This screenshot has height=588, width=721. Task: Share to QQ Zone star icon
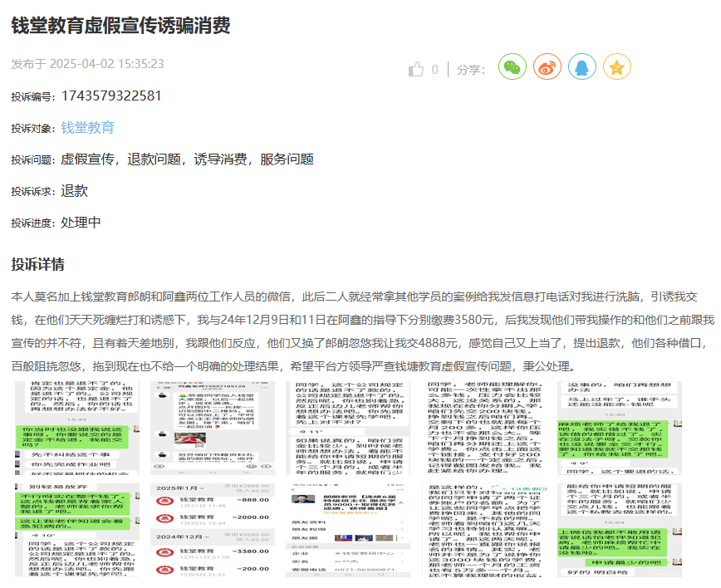[617, 66]
